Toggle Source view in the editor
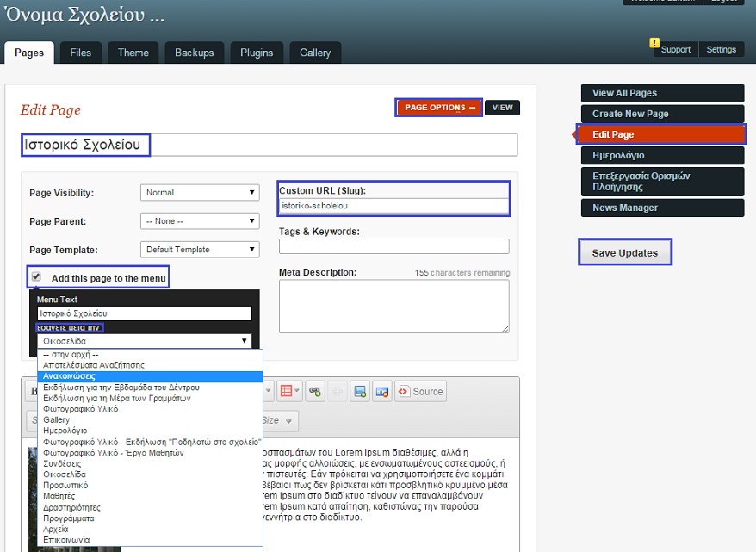The height and width of the screenshot is (552, 756). tap(420, 391)
